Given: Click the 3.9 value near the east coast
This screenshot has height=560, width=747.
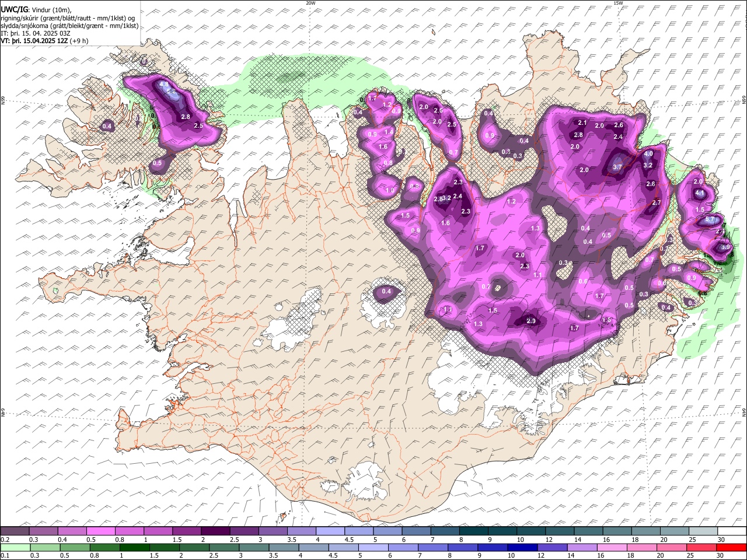Looking at the screenshot, I should tap(725, 247).
